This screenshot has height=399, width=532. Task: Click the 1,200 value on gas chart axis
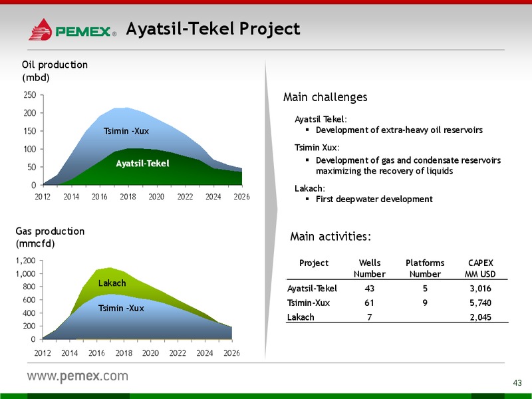(25, 261)
